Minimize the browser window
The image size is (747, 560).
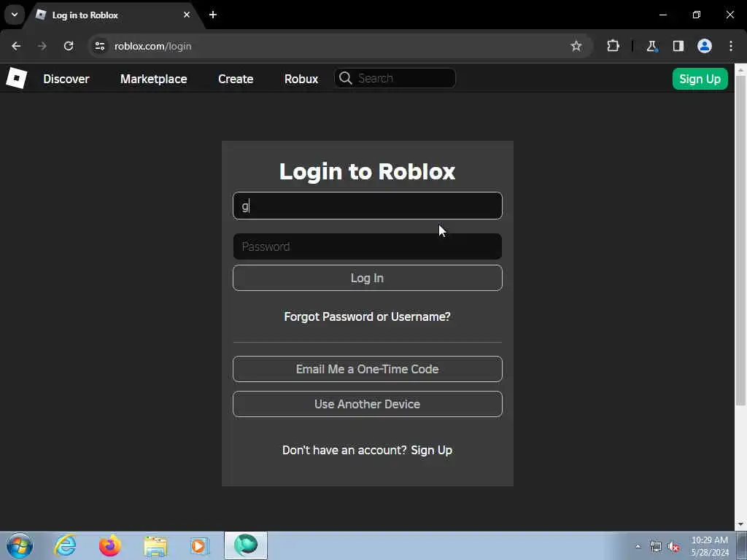(663, 15)
